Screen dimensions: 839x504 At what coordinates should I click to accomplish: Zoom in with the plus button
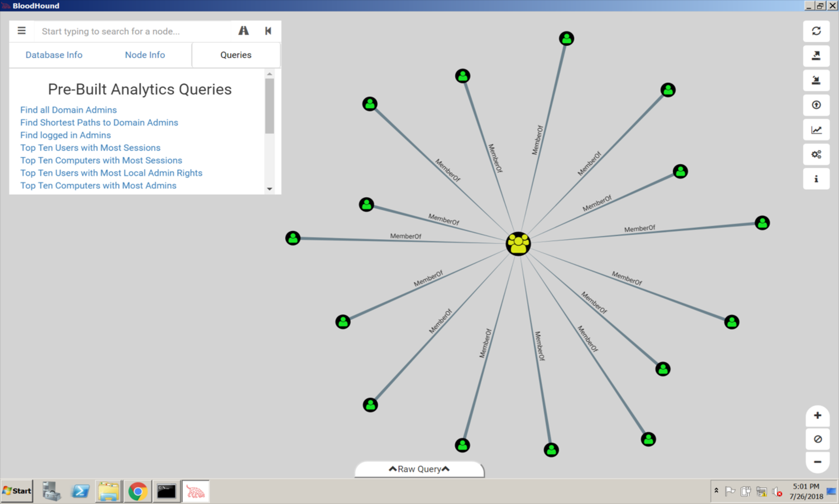tap(817, 415)
